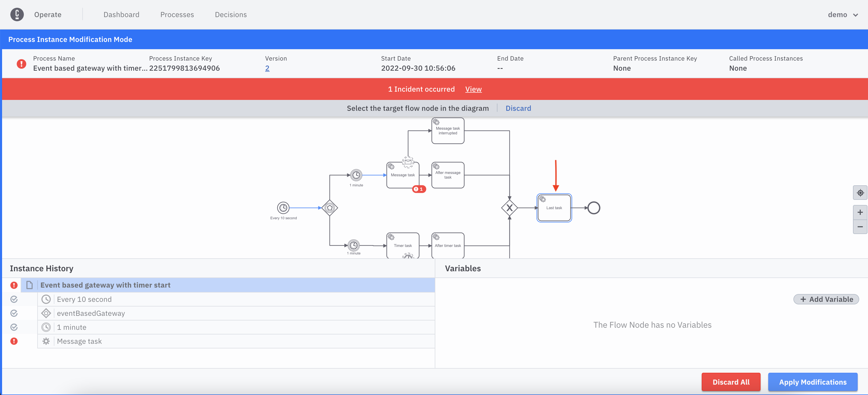Screen dimensions: 868x395
Task: Click the gateway icon for eventBasedGateway
Action: (x=46, y=313)
